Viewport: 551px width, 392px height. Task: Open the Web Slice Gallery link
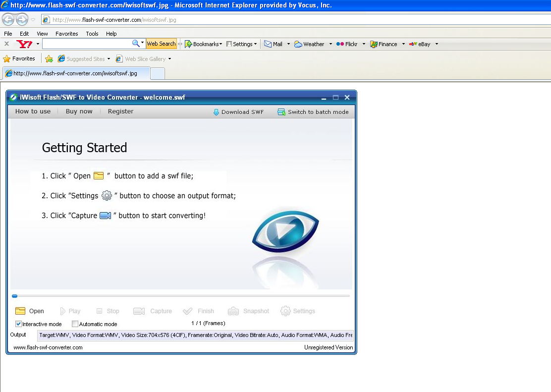[x=141, y=58]
